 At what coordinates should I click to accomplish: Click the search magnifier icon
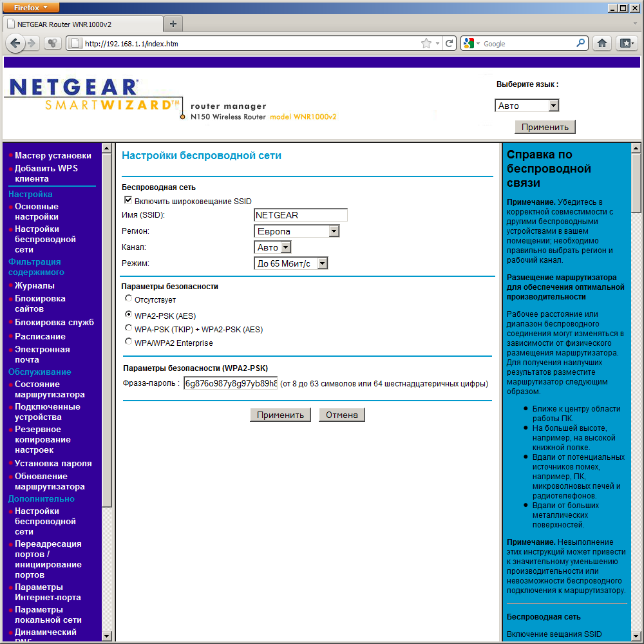pos(580,43)
